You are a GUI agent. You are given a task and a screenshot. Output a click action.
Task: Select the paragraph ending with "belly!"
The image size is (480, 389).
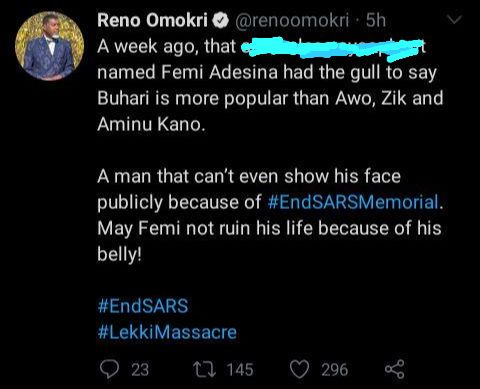point(270,215)
